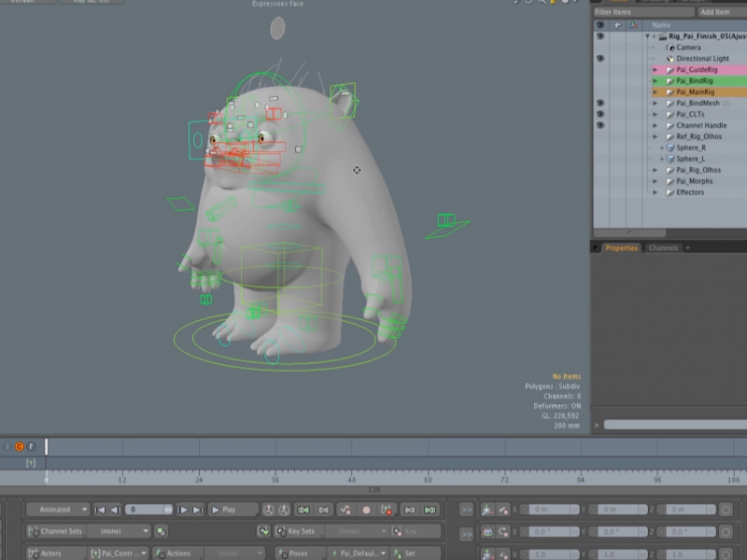Image resolution: width=747 pixels, height=560 pixels.
Task: Click the Actors icon in bottom toolbar
Action: [x=33, y=553]
